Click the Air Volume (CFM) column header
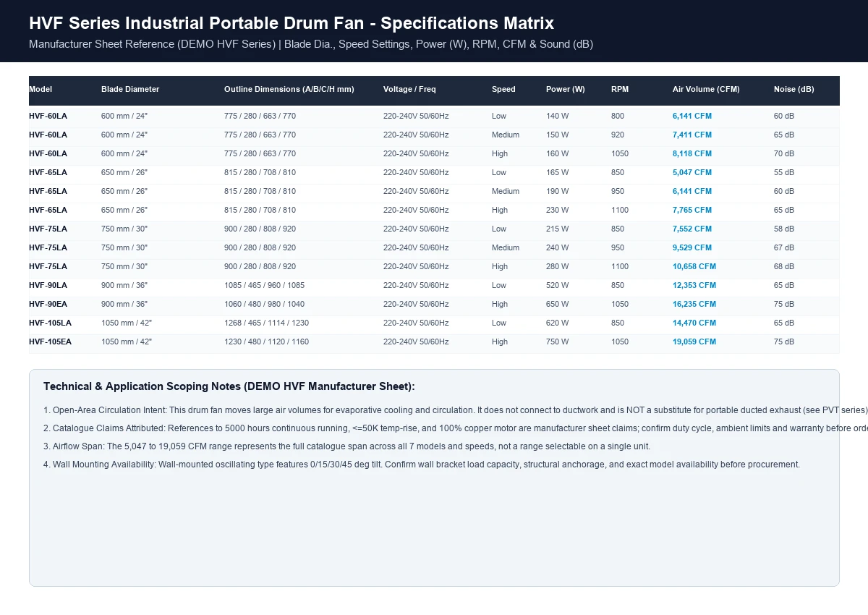This screenshot has height=615, width=868. coord(706,90)
